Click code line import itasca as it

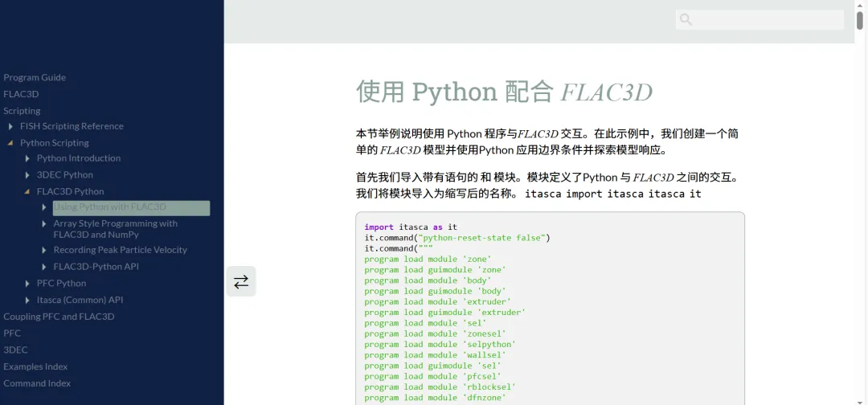point(411,227)
